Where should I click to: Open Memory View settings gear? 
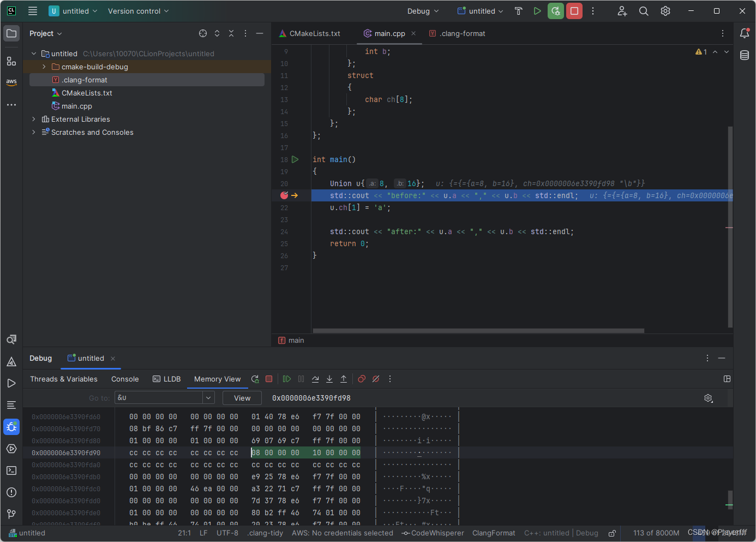click(708, 398)
